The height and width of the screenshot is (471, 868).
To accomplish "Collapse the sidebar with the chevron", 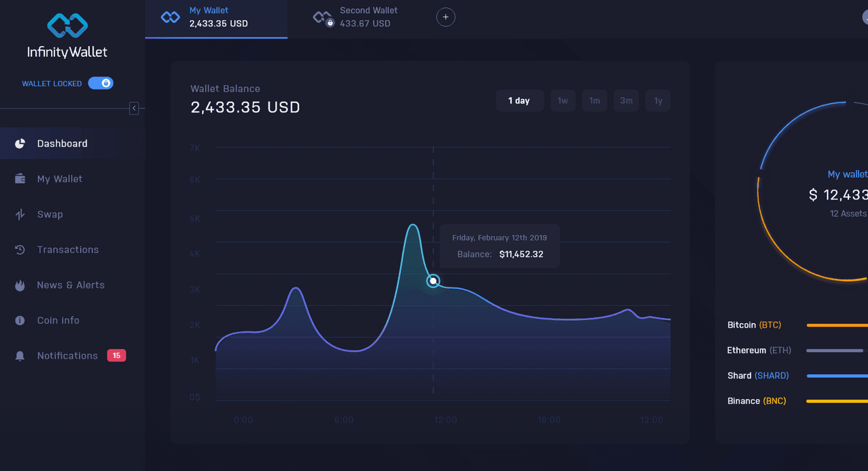I will coord(134,109).
